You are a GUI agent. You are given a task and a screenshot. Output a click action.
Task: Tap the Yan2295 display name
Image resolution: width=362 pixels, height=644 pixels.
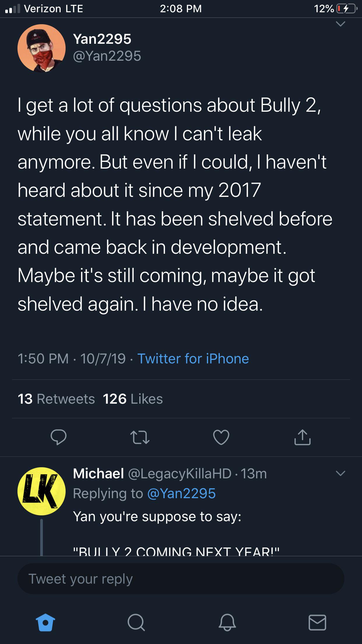(x=102, y=39)
